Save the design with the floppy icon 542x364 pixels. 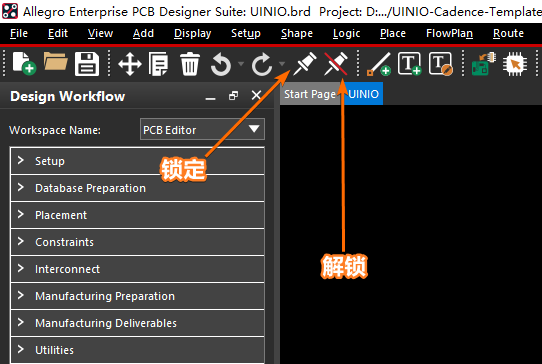tap(87, 64)
